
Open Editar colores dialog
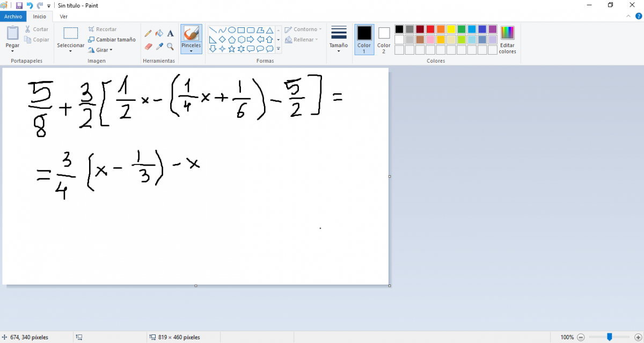[507, 40]
